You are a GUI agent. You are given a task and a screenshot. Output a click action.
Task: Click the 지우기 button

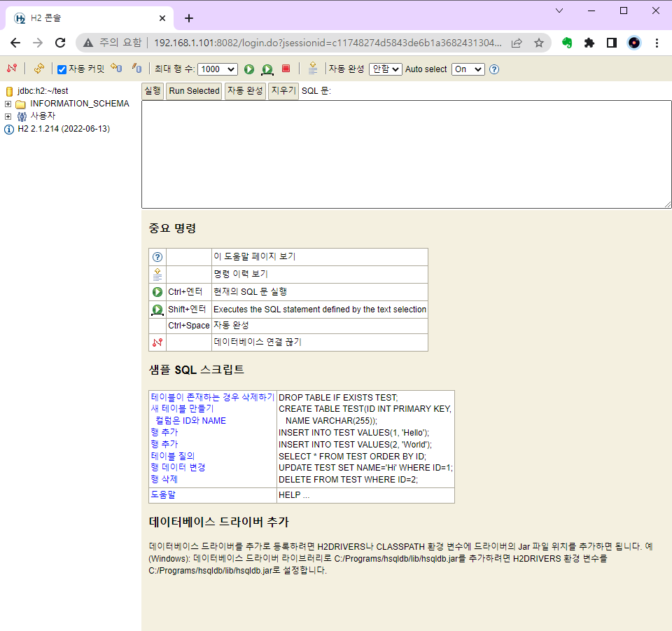point(283,91)
